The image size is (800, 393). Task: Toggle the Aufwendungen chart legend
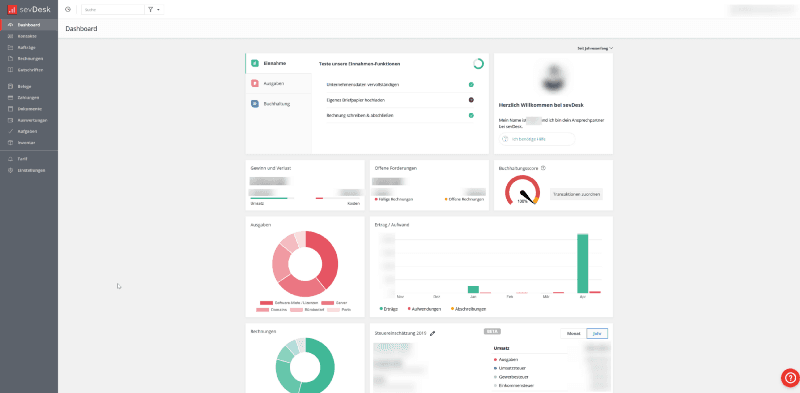coord(425,309)
